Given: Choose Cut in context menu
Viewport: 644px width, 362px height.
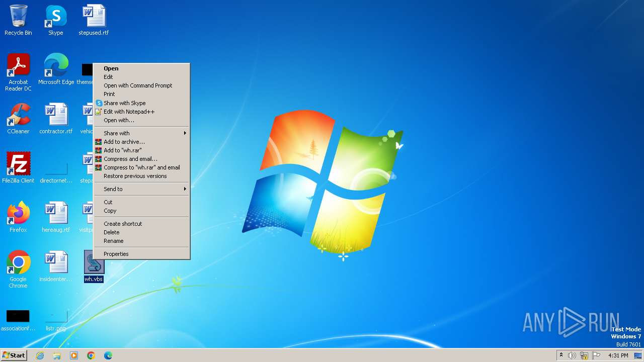Looking at the screenshot, I should 141,202.
